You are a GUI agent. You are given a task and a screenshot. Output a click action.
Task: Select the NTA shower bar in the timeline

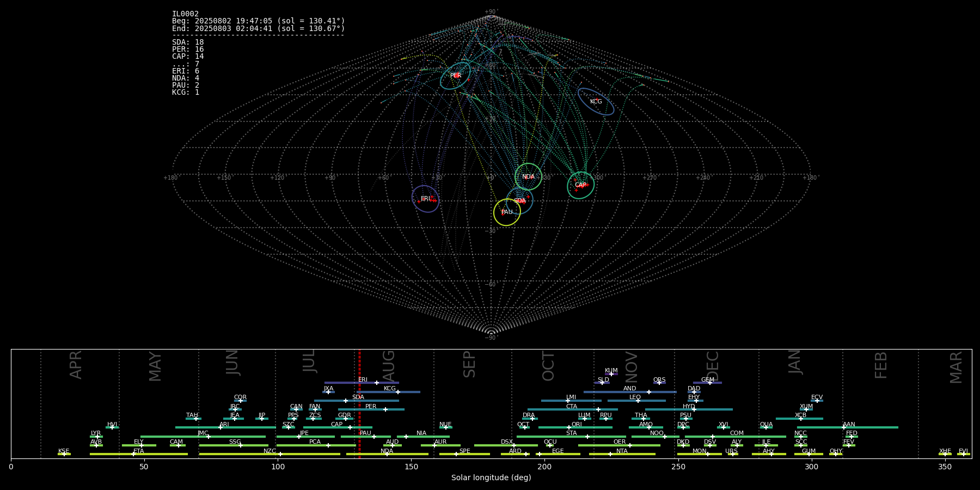[622, 454]
